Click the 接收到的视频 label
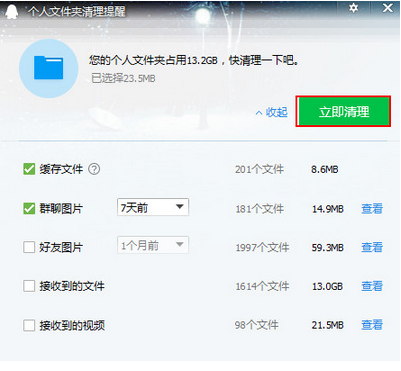Viewport: 401px width, 371px height. tap(72, 325)
